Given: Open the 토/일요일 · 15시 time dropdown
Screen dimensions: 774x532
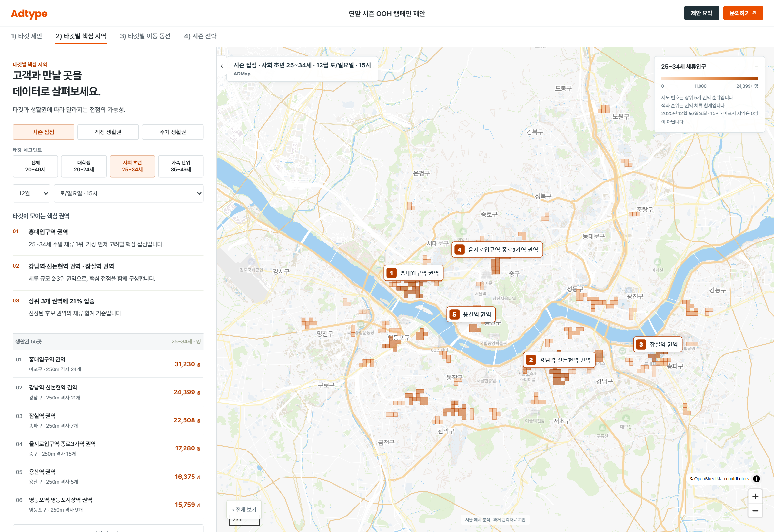Looking at the screenshot, I should coord(129,193).
